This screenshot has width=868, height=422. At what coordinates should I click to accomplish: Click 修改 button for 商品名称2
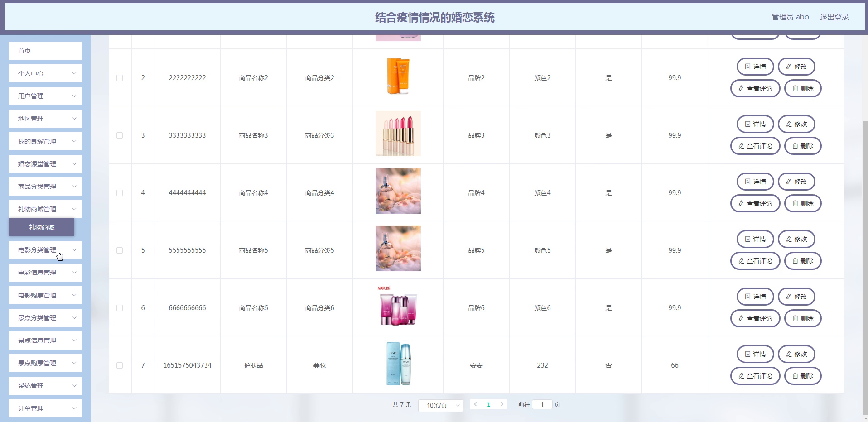[x=796, y=67]
